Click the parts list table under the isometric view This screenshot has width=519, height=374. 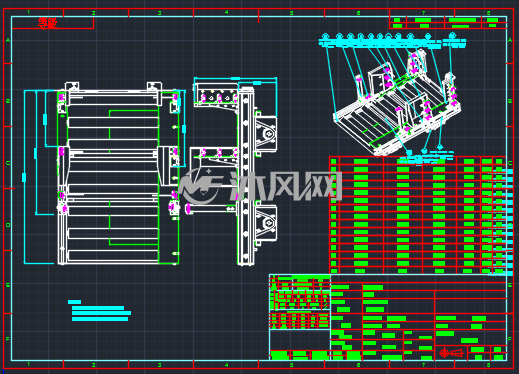418,215
